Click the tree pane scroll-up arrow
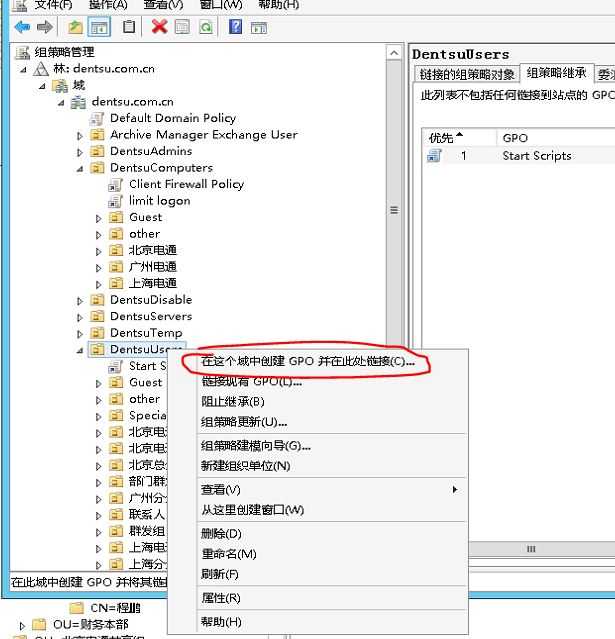 (x=394, y=53)
